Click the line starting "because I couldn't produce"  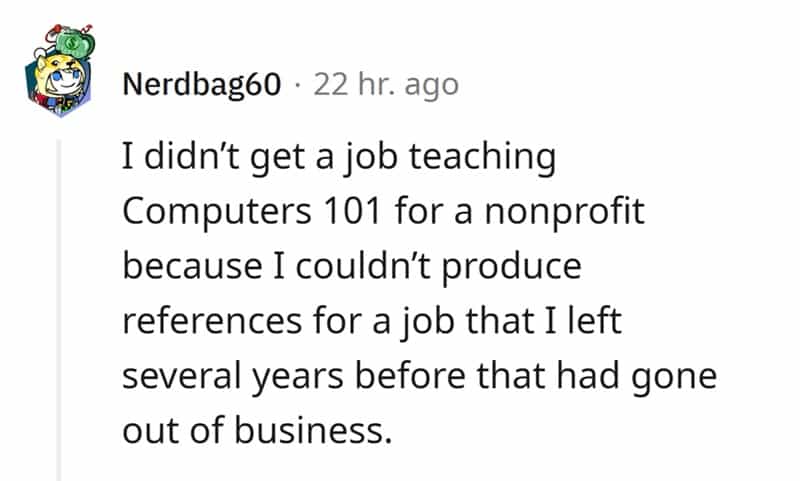tap(351, 268)
